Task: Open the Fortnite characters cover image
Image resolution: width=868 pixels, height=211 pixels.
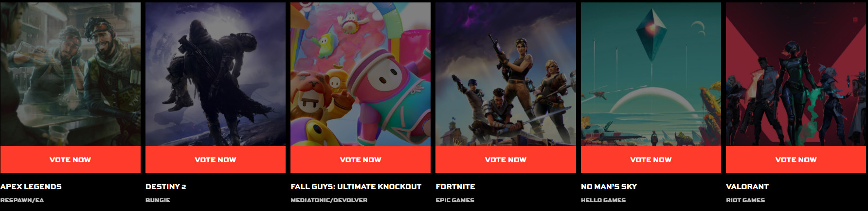Action: [x=506, y=74]
